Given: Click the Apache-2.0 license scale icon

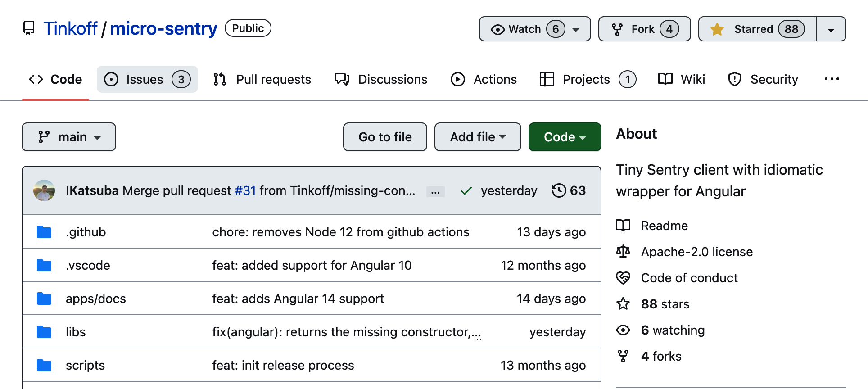Looking at the screenshot, I should pyautogui.click(x=623, y=252).
